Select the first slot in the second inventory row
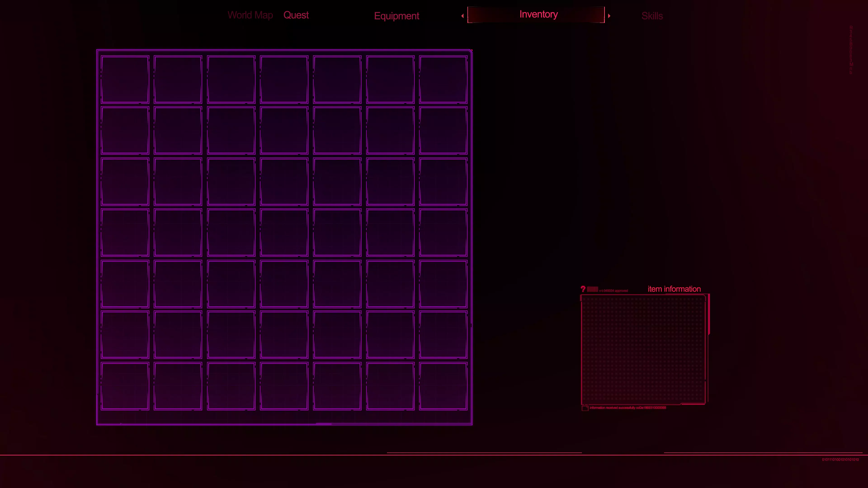The image size is (868, 488). (x=125, y=131)
